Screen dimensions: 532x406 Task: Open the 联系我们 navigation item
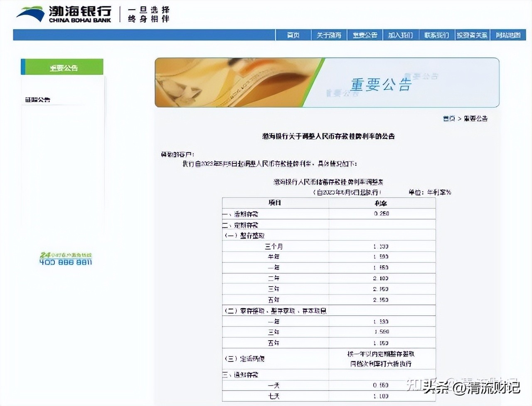[x=436, y=35]
